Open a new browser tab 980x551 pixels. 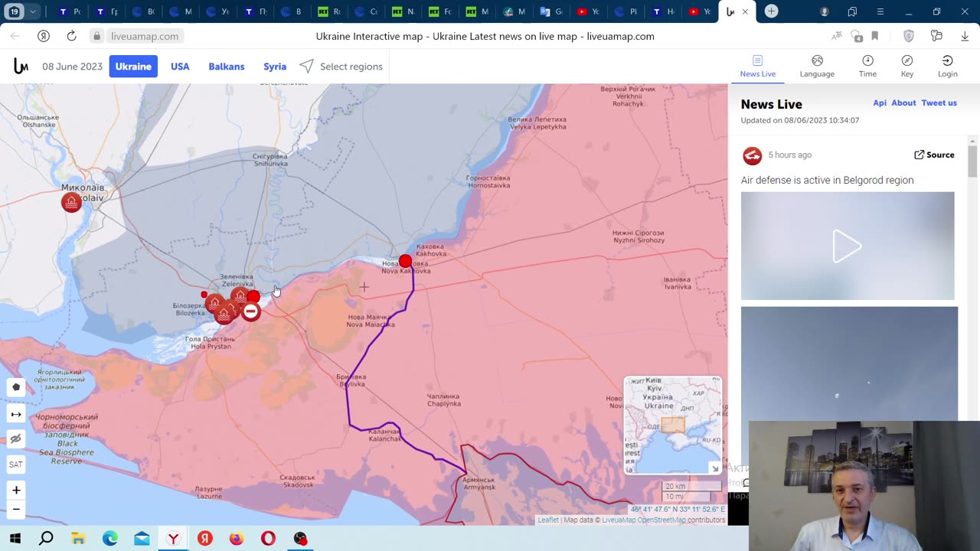click(x=772, y=11)
